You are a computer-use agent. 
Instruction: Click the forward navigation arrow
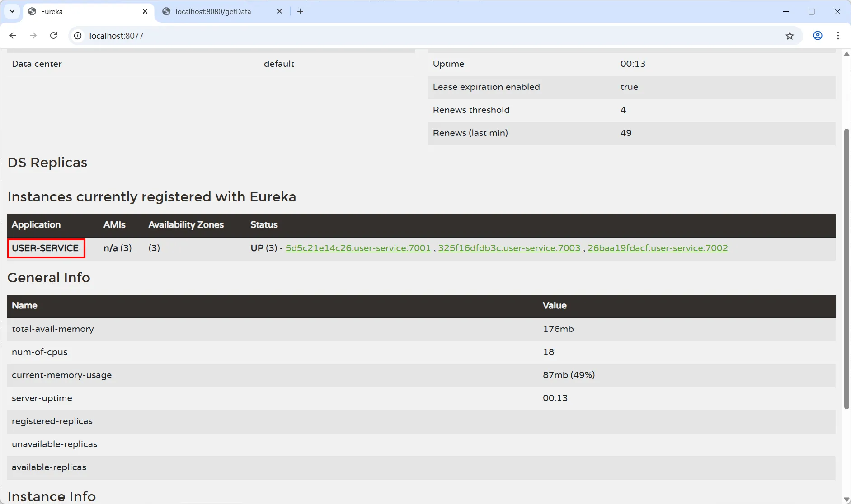(x=33, y=36)
